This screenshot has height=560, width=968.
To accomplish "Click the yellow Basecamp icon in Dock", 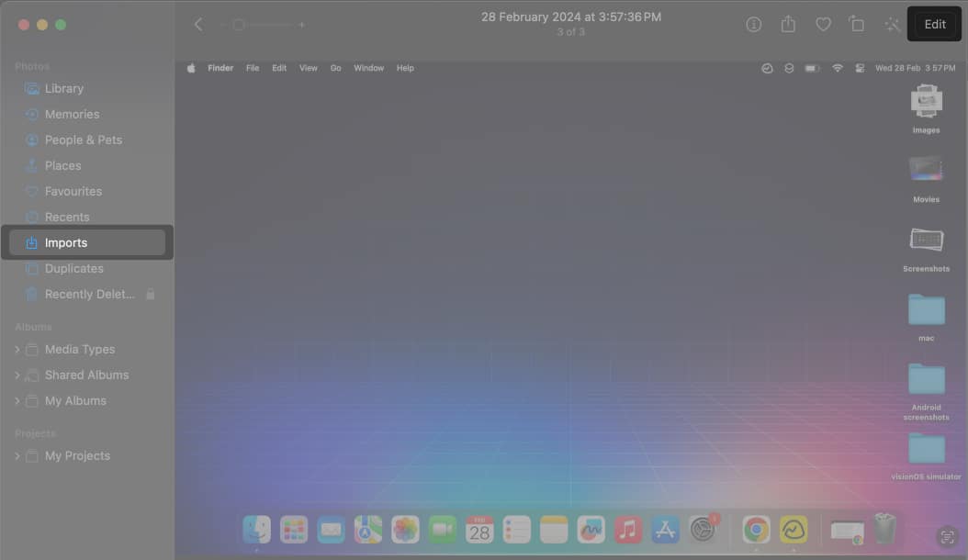I will coord(794,530).
